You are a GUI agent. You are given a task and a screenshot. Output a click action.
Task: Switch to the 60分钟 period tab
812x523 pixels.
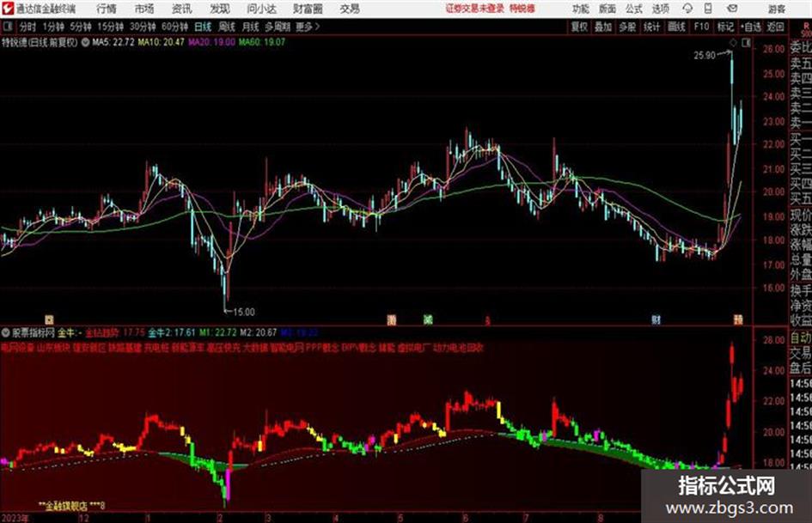(x=174, y=27)
